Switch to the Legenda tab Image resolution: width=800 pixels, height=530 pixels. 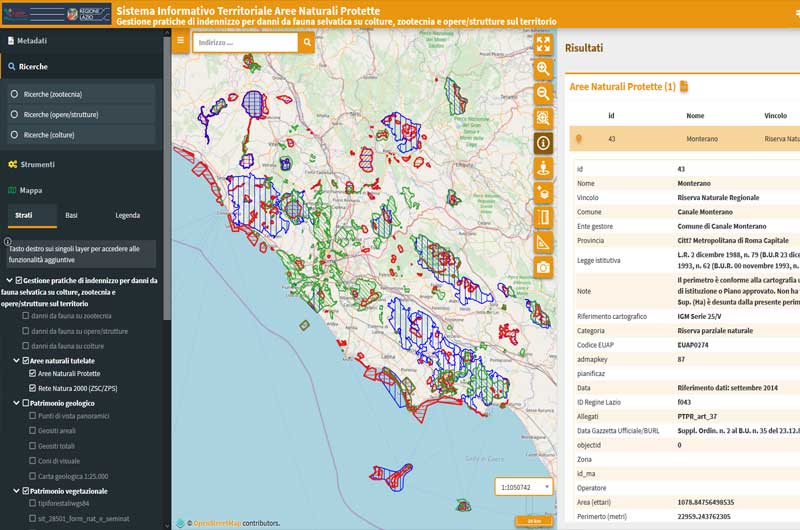(128, 215)
